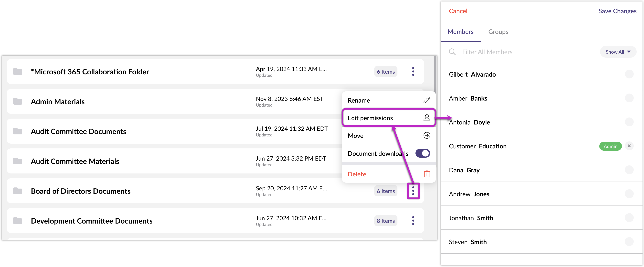
Task: Click the Cancel link
Action: click(x=458, y=11)
